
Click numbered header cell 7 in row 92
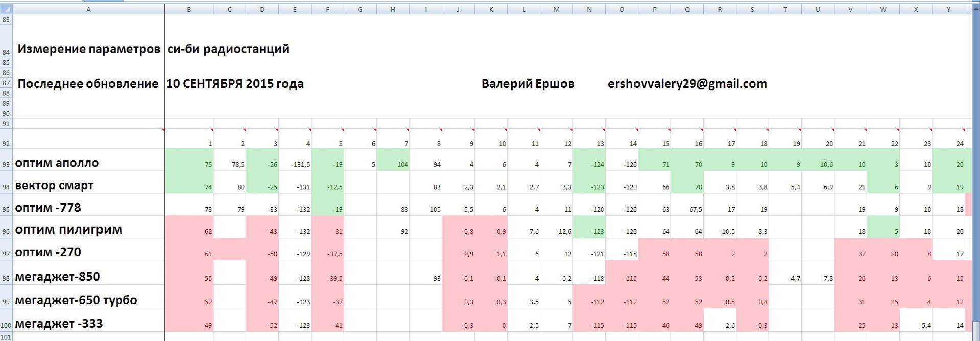393,138
